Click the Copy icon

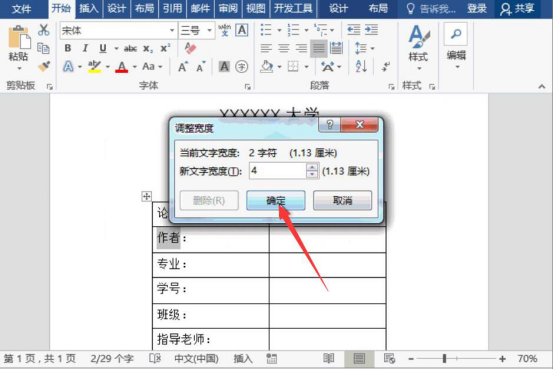pyautogui.click(x=43, y=48)
